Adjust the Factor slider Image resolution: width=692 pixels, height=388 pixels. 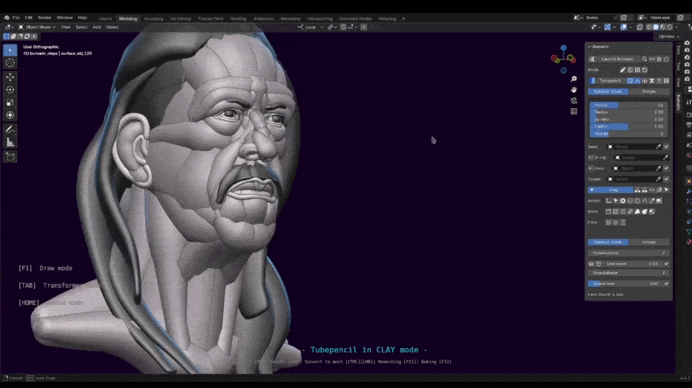click(628, 127)
